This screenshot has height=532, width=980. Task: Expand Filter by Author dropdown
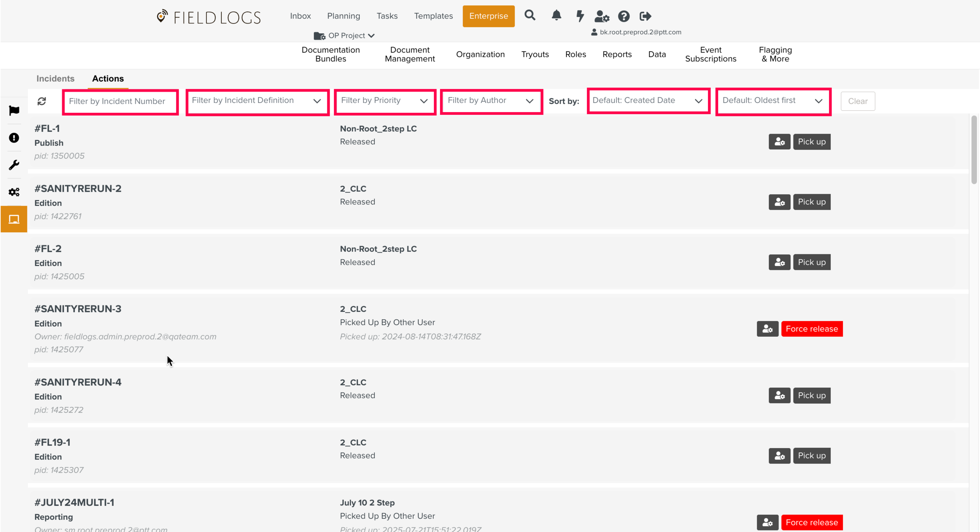[491, 101]
